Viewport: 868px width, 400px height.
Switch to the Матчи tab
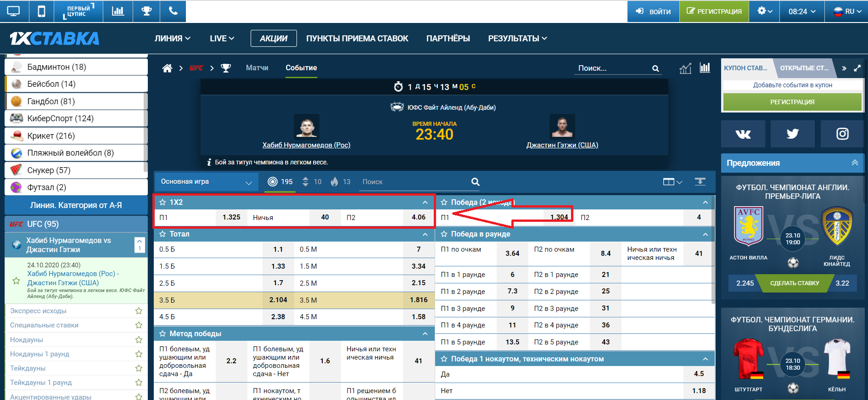257,68
